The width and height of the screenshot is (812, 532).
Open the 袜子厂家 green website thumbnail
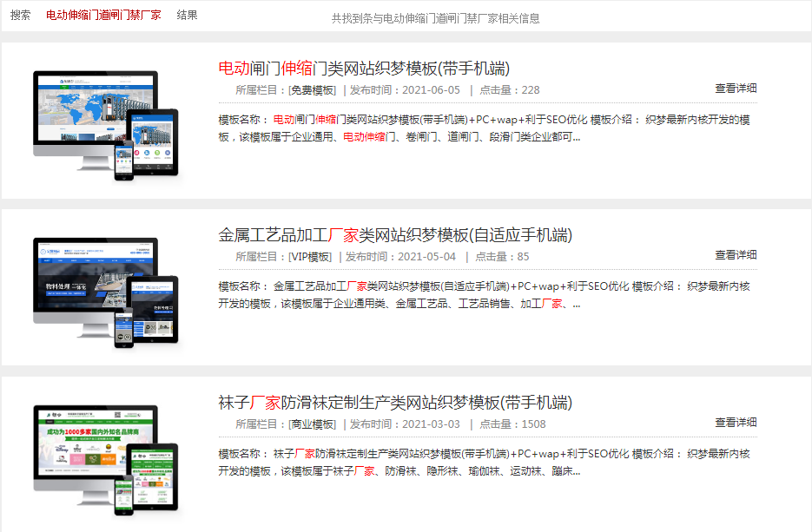pos(105,459)
